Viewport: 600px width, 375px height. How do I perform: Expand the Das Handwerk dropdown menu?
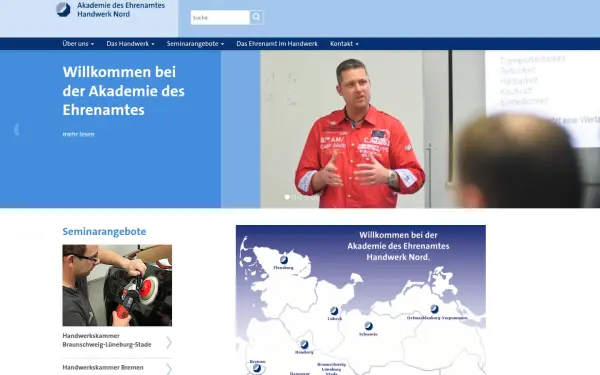click(130, 44)
